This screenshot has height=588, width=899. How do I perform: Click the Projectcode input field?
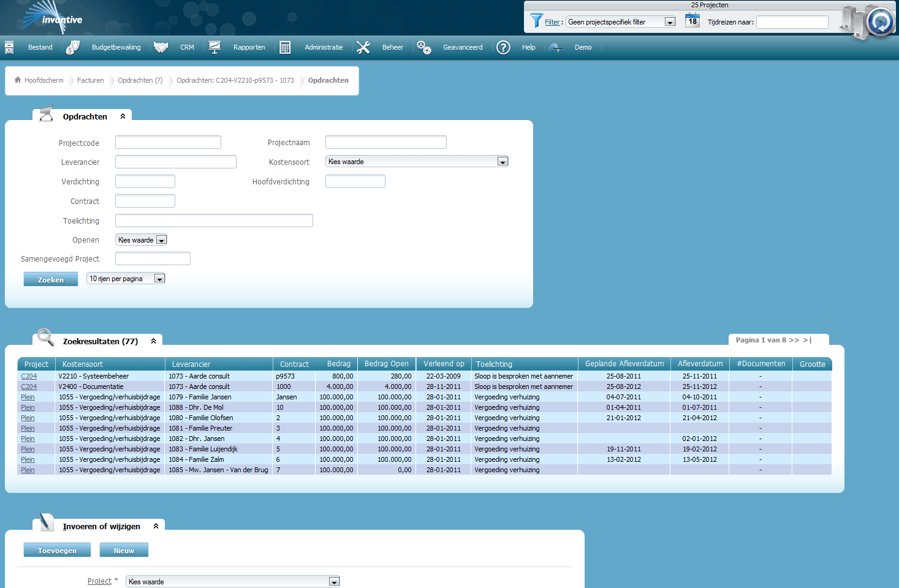click(x=168, y=143)
